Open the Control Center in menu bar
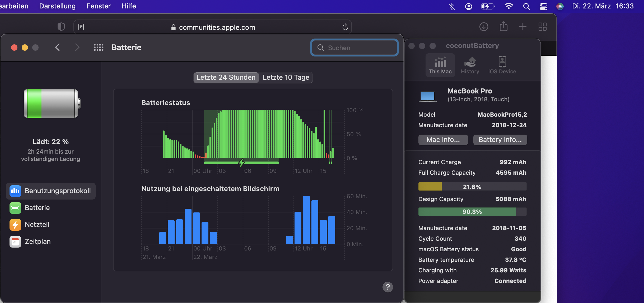Image resolution: width=644 pixels, height=303 pixels. point(543,6)
